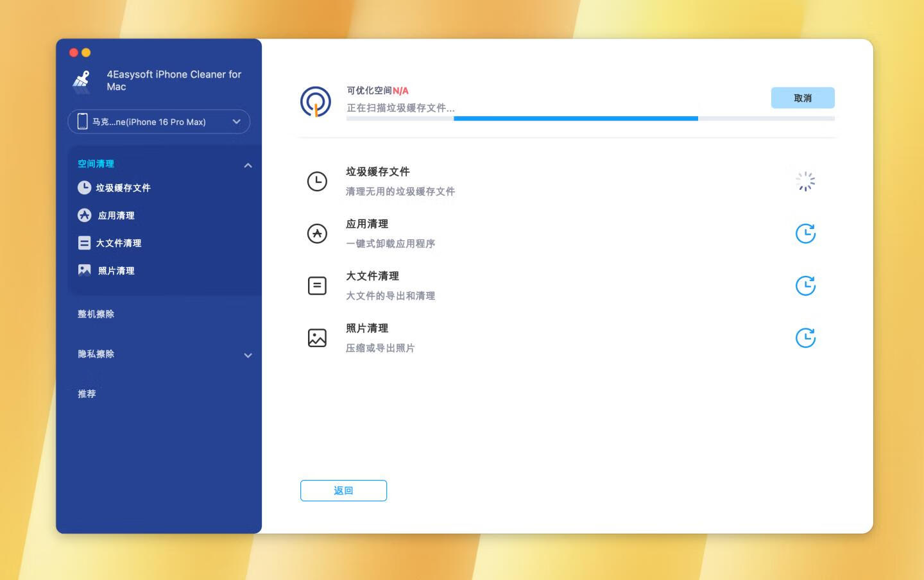Click 一键式卸载应用程序 description
The height and width of the screenshot is (580, 924).
click(x=390, y=243)
